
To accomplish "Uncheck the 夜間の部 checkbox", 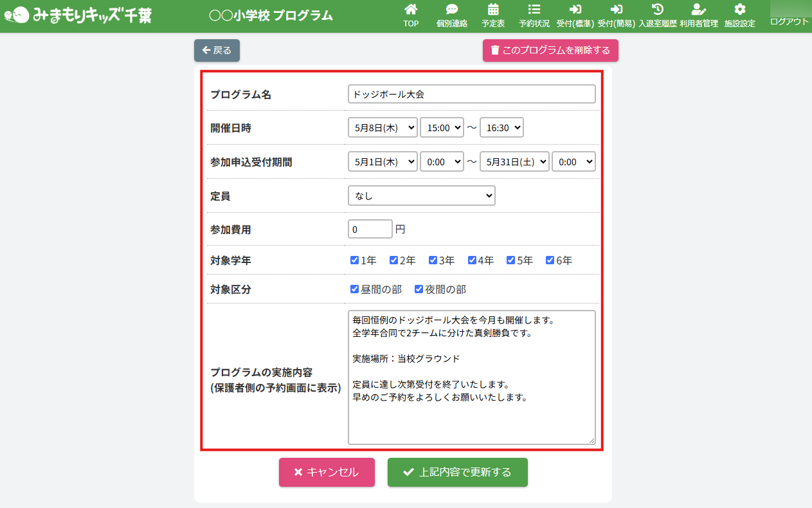I will pyautogui.click(x=419, y=289).
